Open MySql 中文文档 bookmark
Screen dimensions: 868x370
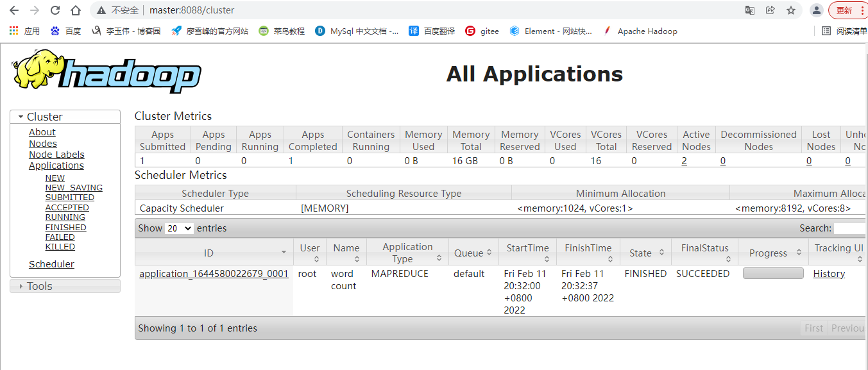(x=357, y=31)
